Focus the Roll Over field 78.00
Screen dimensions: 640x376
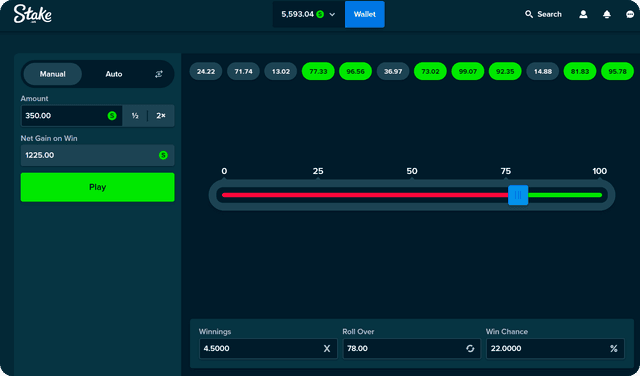coord(412,349)
